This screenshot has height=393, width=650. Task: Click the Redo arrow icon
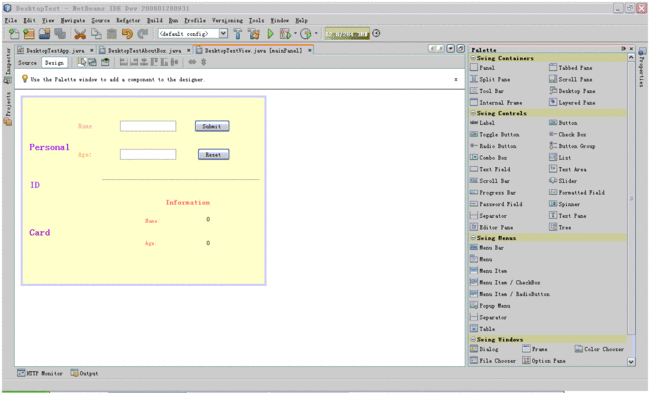pyautogui.click(x=143, y=34)
